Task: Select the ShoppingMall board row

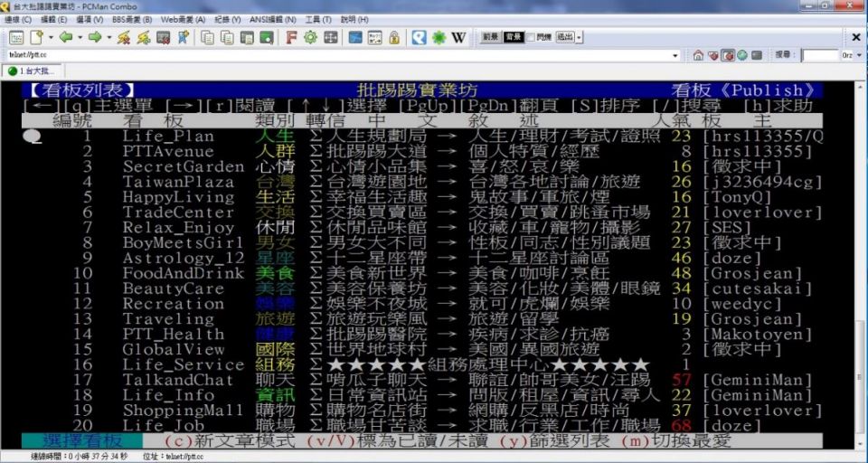Action: click(422, 411)
